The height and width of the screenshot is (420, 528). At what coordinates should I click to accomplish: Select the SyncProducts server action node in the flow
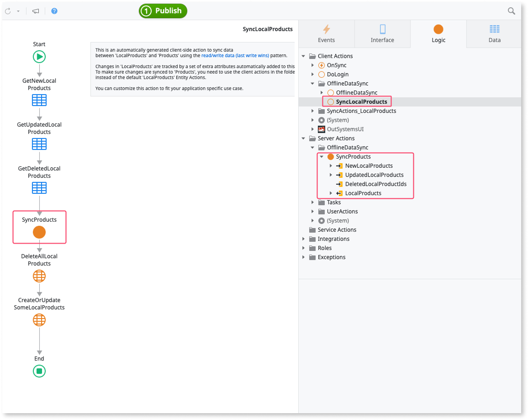pyautogui.click(x=39, y=232)
